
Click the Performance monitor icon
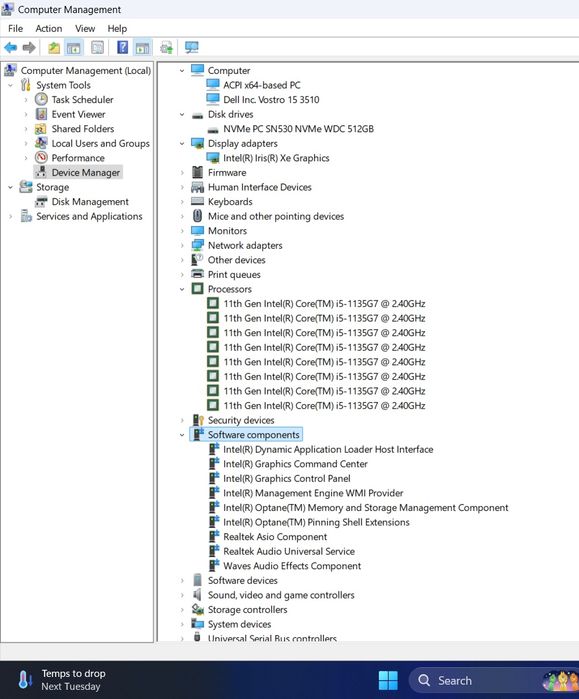click(41, 157)
